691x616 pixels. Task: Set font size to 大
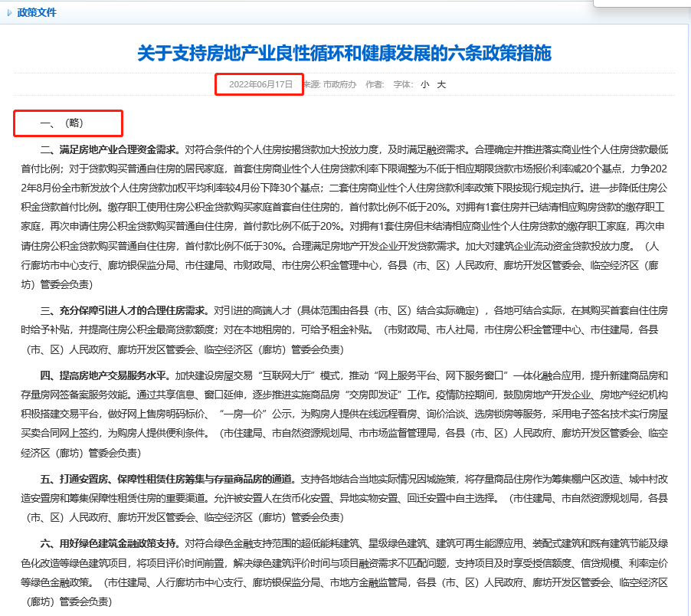click(x=441, y=84)
